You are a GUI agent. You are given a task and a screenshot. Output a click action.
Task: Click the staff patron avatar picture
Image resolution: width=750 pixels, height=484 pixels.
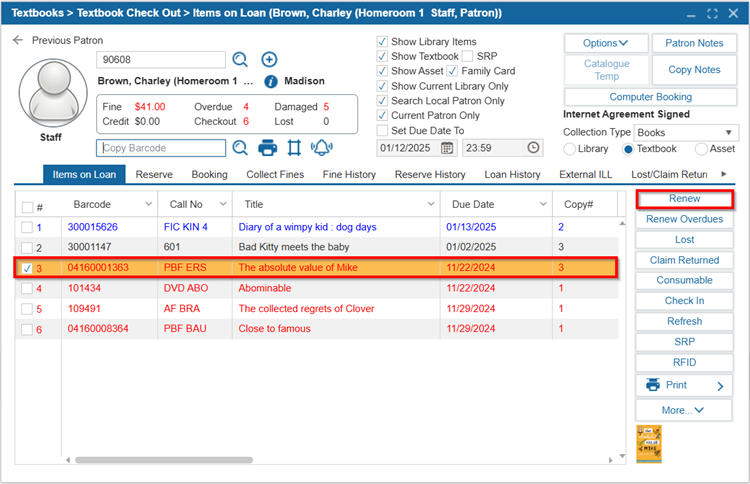(53, 93)
